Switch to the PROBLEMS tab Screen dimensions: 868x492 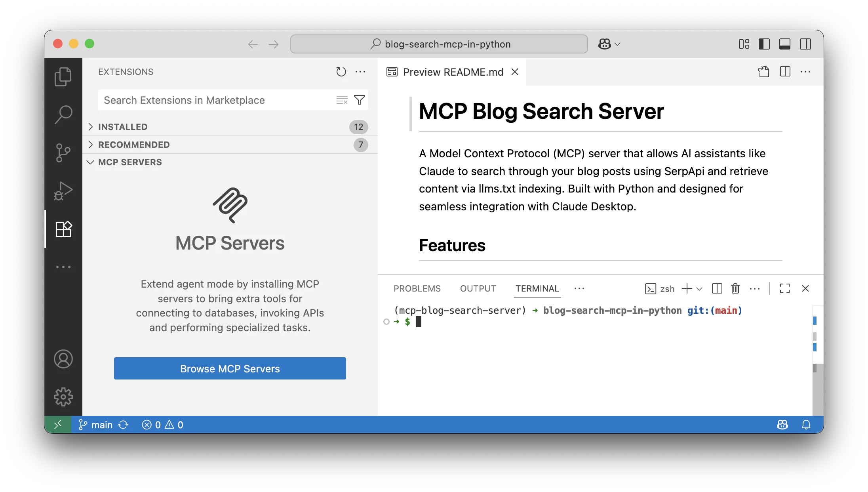[x=417, y=288]
